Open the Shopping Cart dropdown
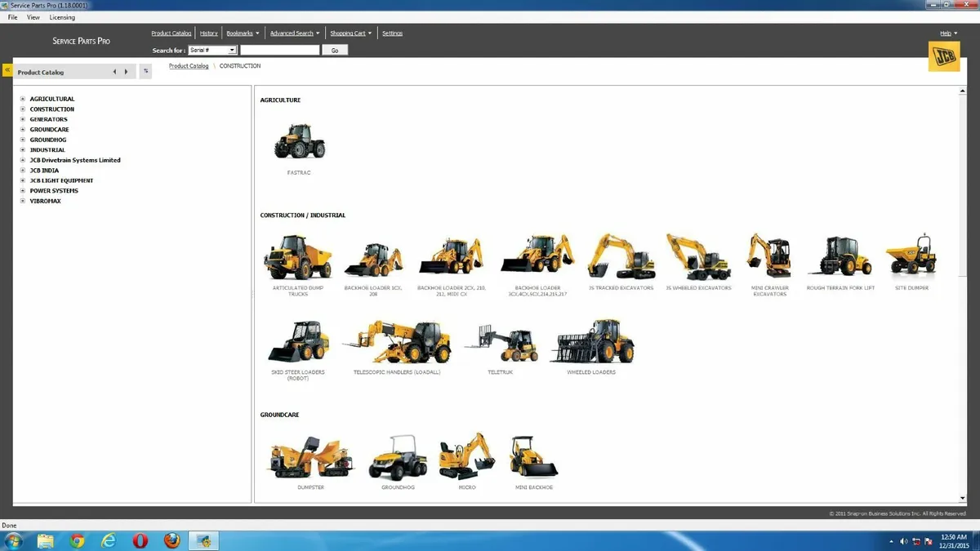Screen dimensions: 980x551 tap(351, 33)
